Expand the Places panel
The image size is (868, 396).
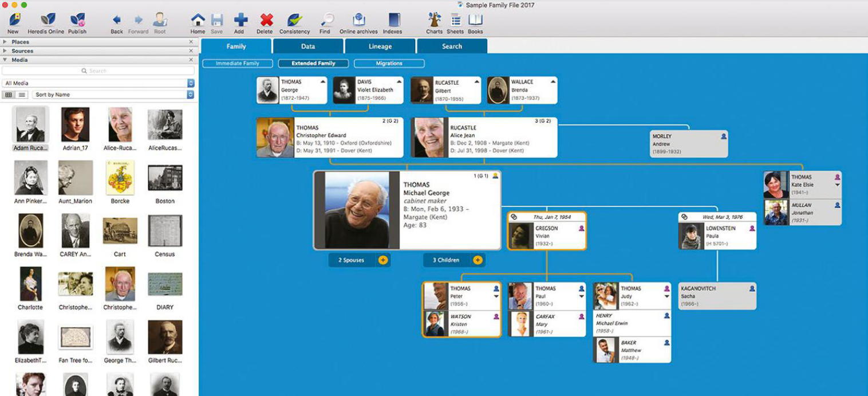(x=5, y=42)
